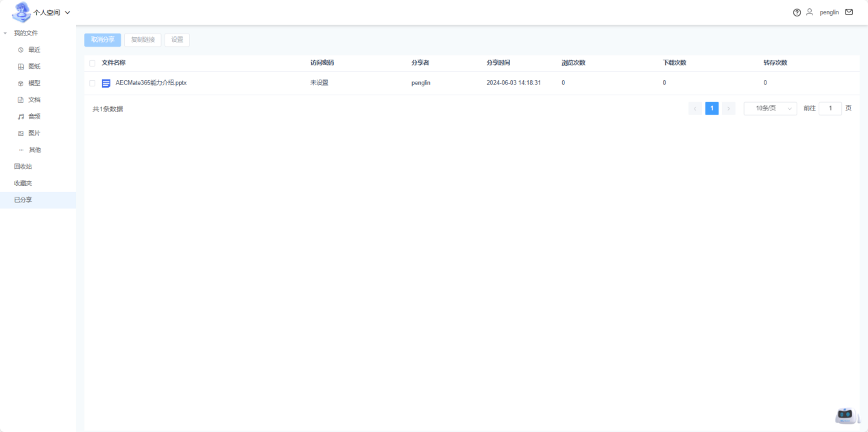The image size is (868, 432).
Task: Open the 最近 recent files item
Action: (x=34, y=50)
